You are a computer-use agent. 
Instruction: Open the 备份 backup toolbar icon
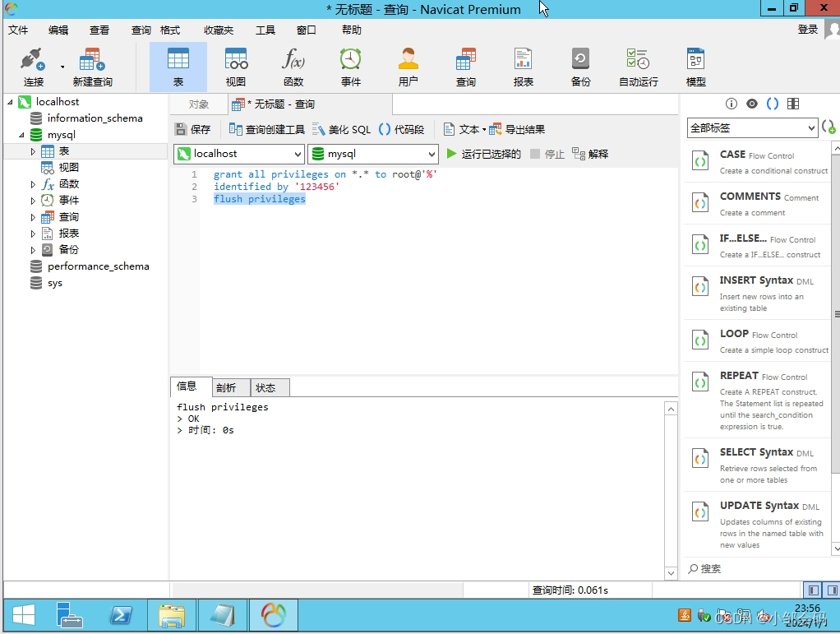[x=580, y=67]
